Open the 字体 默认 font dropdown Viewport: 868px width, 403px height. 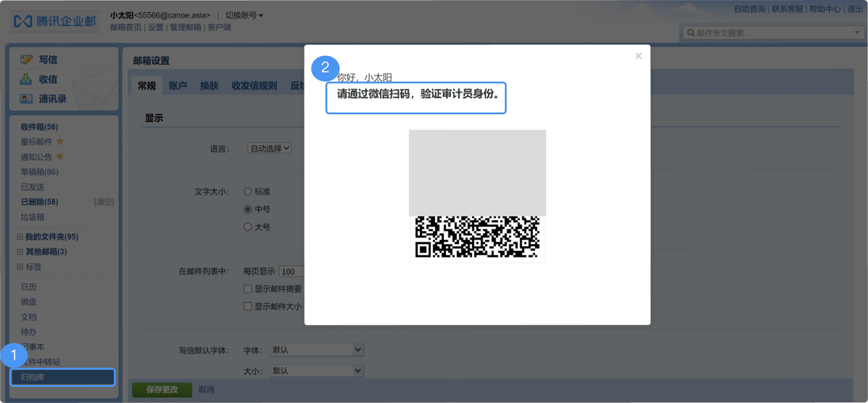[317, 350]
